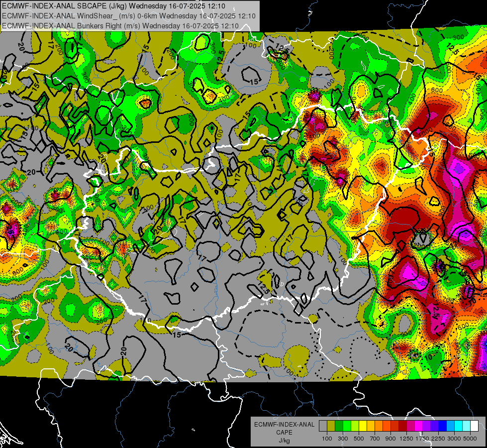Click the WindShear_ 0-6km title line
This screenshot has height=448, width=487.
pyautogui.click(x=128, y=16)
